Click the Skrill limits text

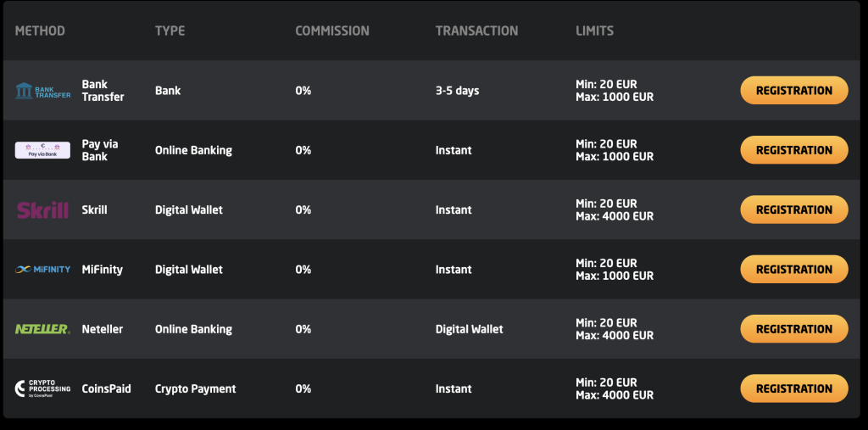click(x=615, y=210)
